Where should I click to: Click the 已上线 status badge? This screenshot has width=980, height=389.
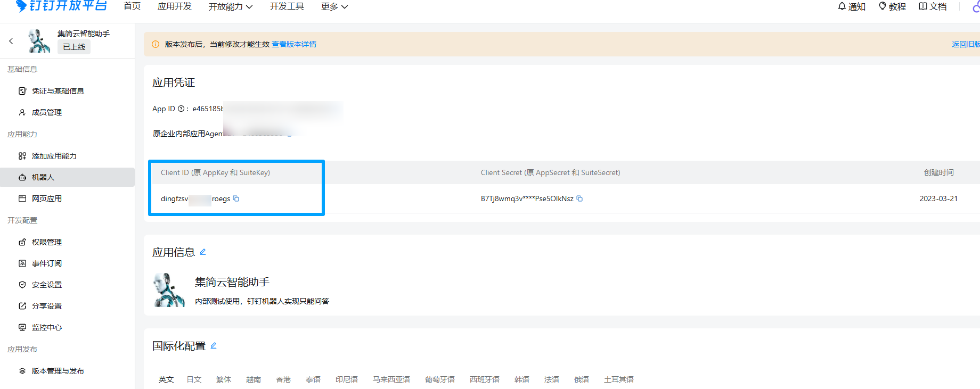coord(74,47)
